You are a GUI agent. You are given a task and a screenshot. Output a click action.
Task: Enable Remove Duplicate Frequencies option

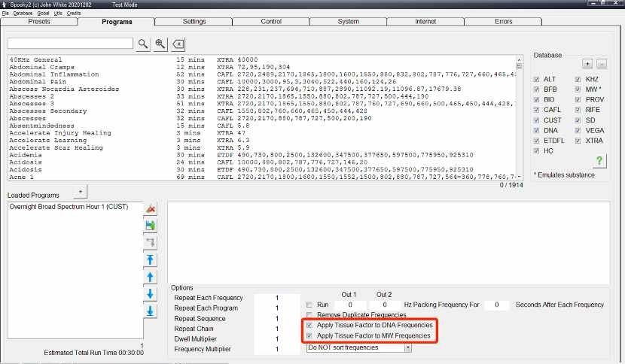[x=309, y=314]
